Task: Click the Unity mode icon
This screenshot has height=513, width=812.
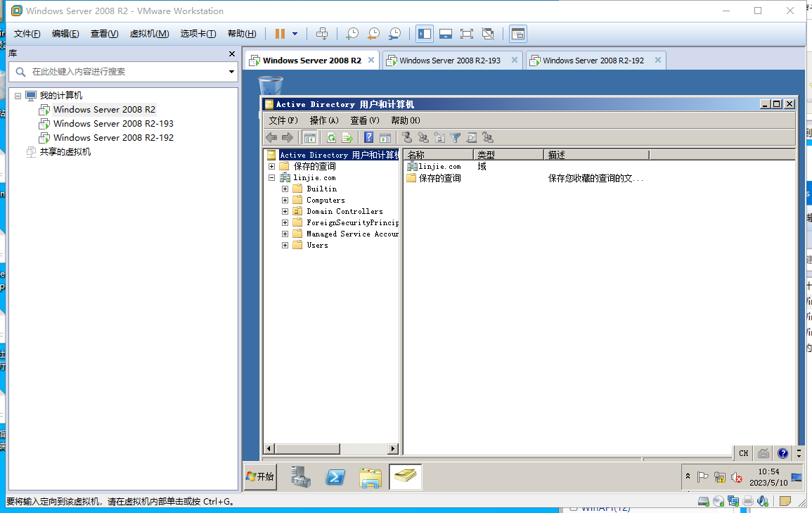Action: [x=488, y=34]
